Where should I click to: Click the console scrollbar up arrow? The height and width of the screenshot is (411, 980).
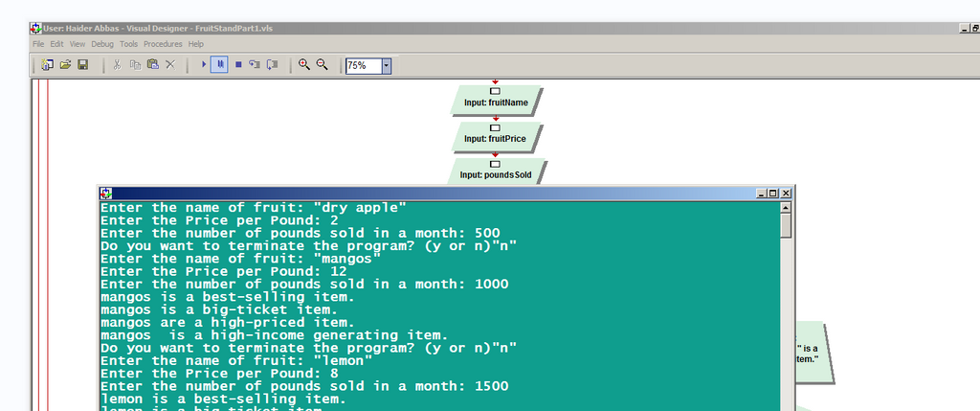coord(786,207)
